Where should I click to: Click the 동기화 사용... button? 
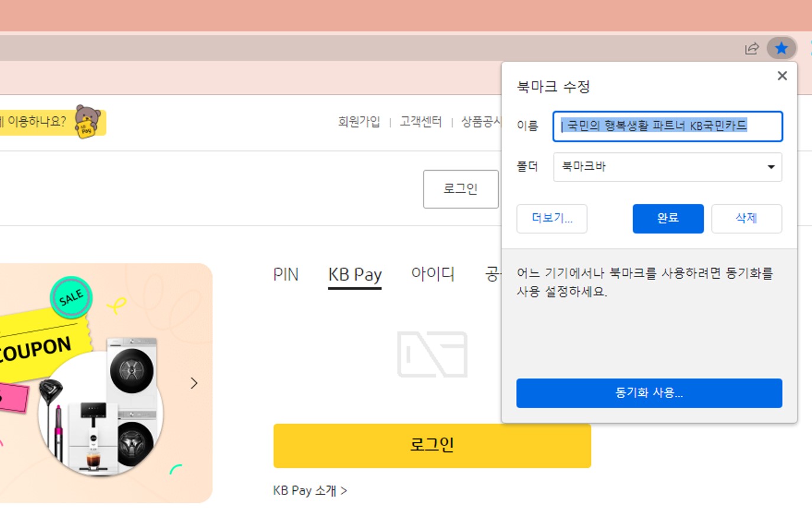click(x=649, y=393)
